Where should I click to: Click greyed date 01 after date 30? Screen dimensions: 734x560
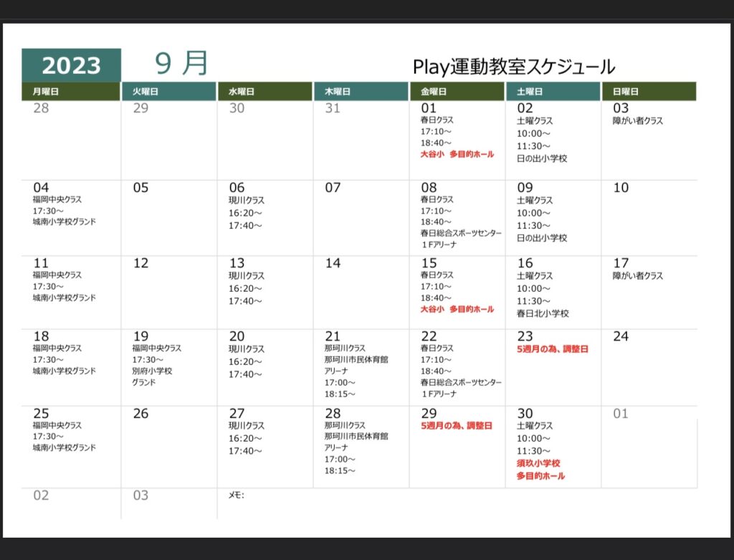click(621, 414)
